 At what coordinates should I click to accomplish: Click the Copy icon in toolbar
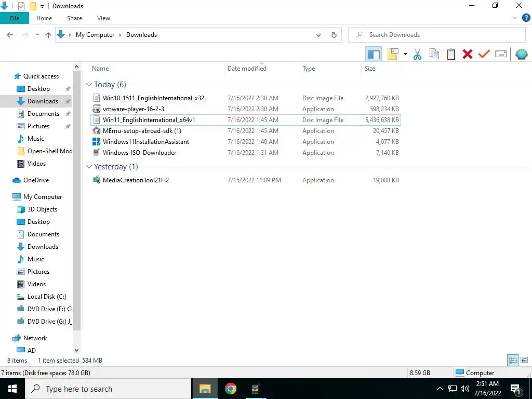(x=434, y=54)
